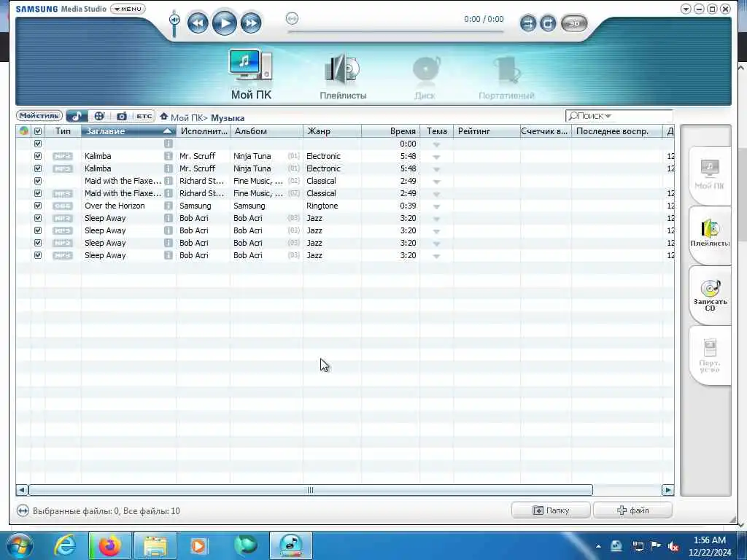This screenshot has width=747, height=560.
Task: Open Firefox from the taskbar
Action: click(109, 545)
